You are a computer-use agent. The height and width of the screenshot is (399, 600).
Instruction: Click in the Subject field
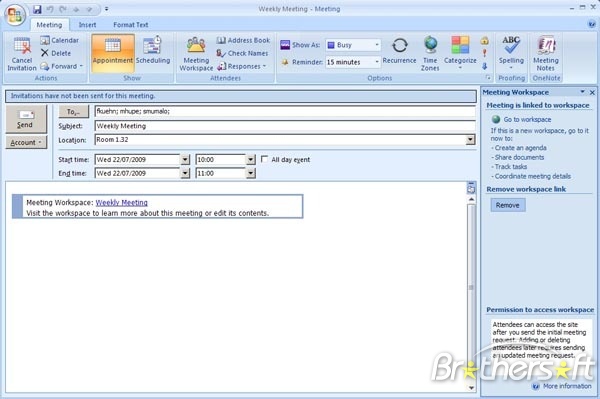[285, 126]
